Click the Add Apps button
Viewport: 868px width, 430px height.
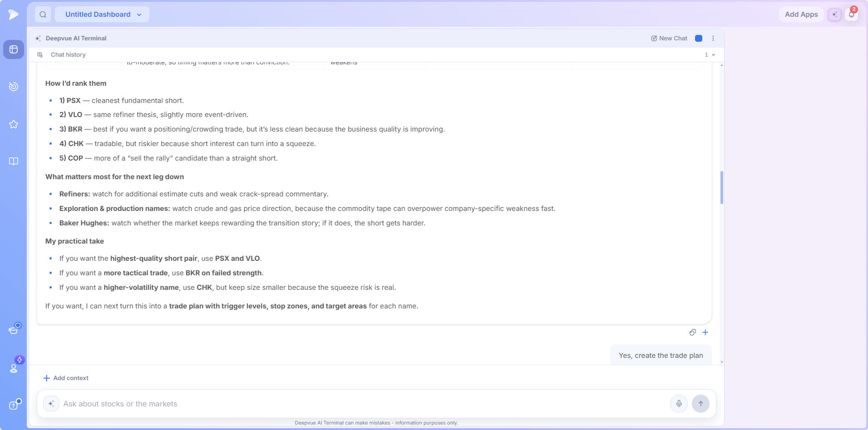(x=801, y=15)
